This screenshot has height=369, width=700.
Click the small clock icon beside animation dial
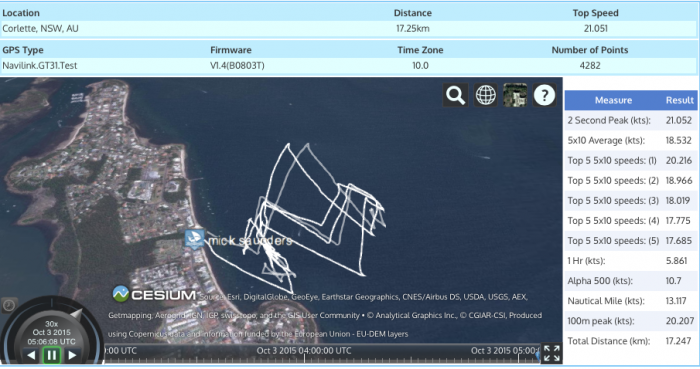click(x=9, y=305)
